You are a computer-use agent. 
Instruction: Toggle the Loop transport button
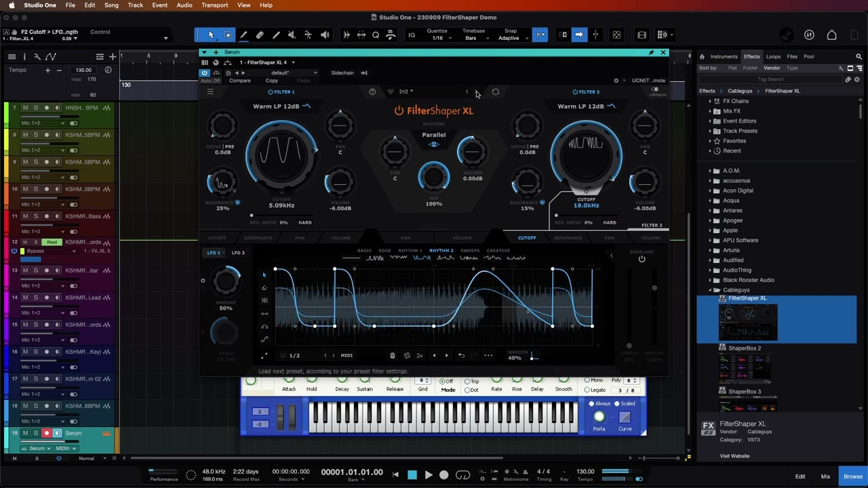point(463,475)
